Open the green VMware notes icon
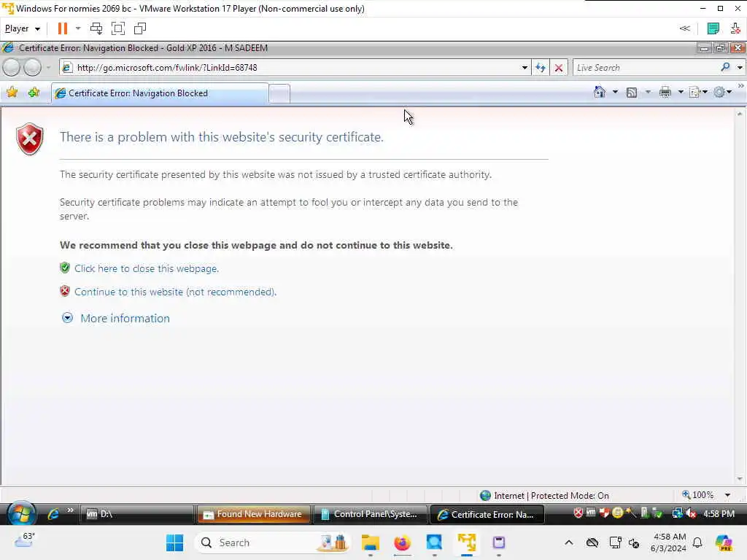The height and width of the screenshot is (560, 747). coord(713,28)
